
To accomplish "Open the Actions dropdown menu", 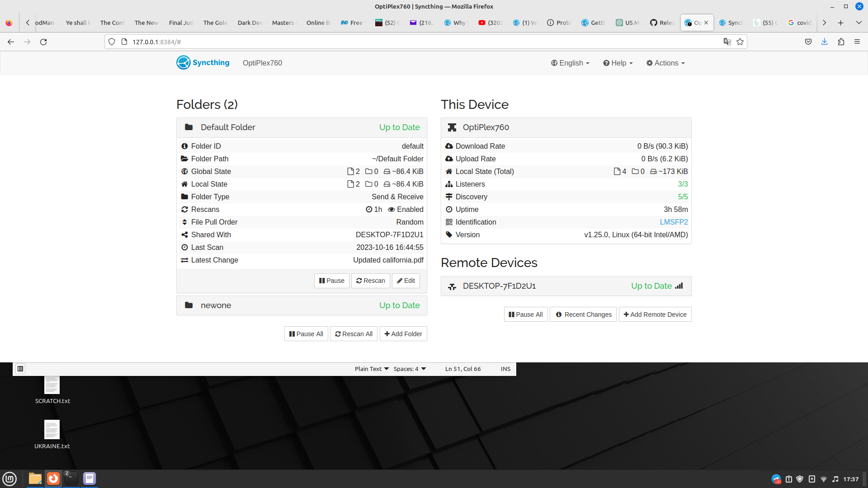I will click(665, 63).
